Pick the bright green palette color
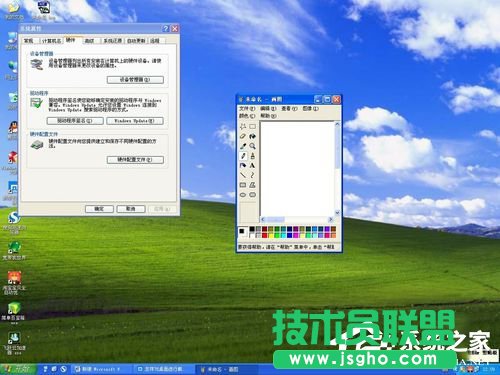 click(277, 236)
